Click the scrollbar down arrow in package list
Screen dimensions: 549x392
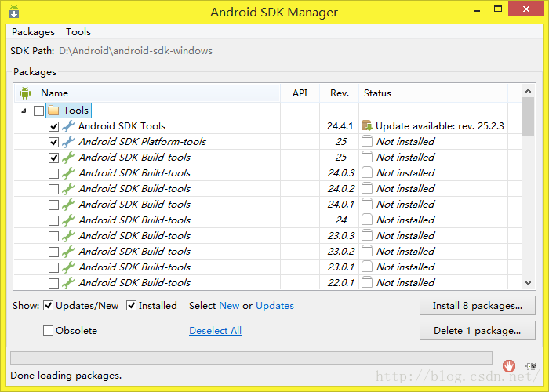(529, 283)
